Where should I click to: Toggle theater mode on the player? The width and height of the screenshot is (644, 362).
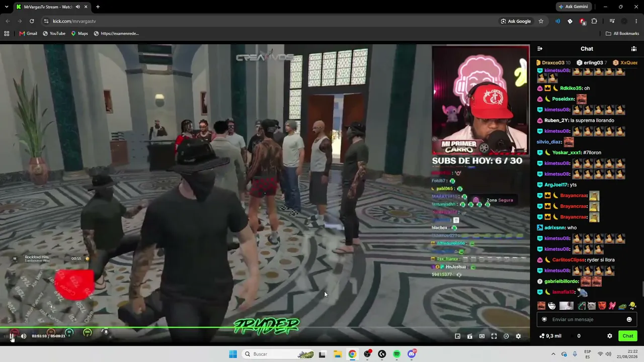(x=482, y=336)
